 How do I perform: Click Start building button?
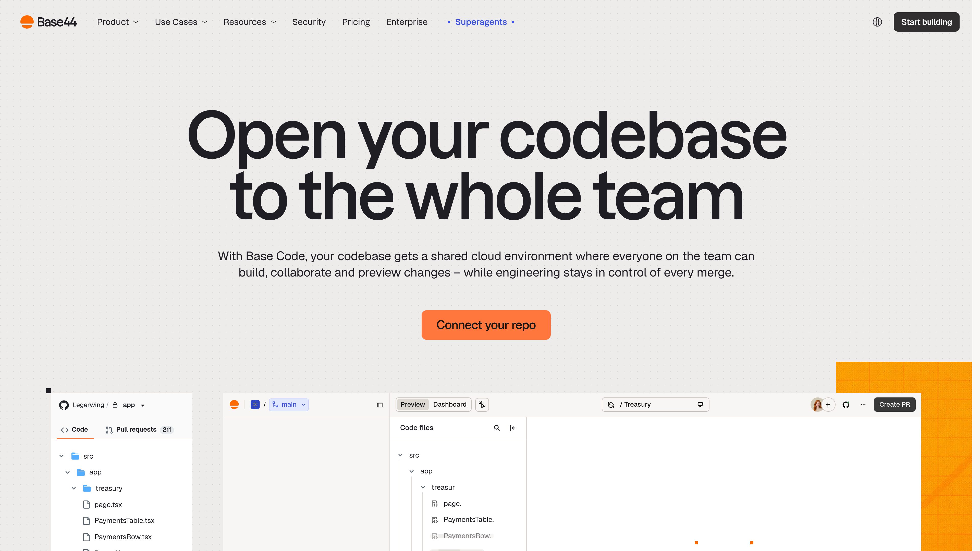[x=926, y=22]
